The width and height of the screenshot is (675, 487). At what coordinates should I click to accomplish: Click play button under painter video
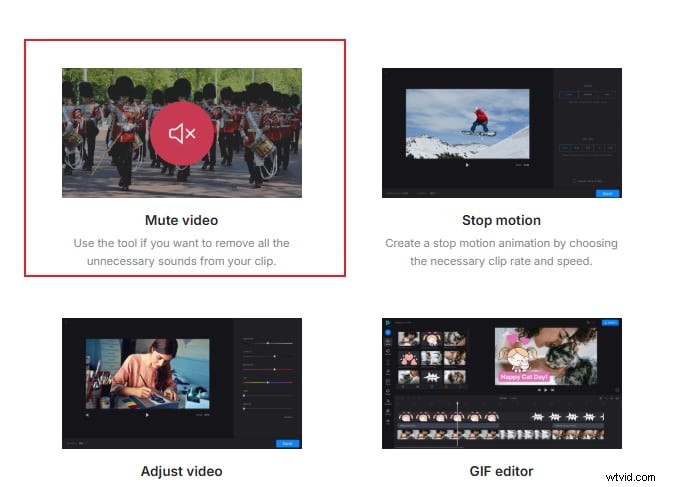(x=147, y=415)
